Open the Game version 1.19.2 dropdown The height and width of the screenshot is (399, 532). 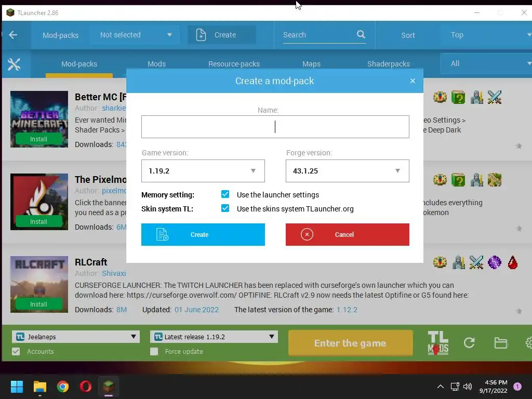pos(203,171)
